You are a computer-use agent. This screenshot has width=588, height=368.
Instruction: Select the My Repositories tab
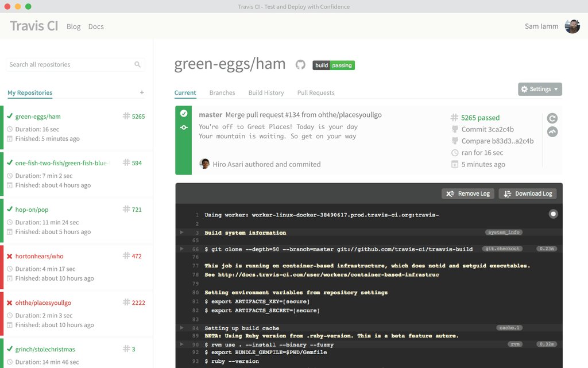[x=30, y=92]
